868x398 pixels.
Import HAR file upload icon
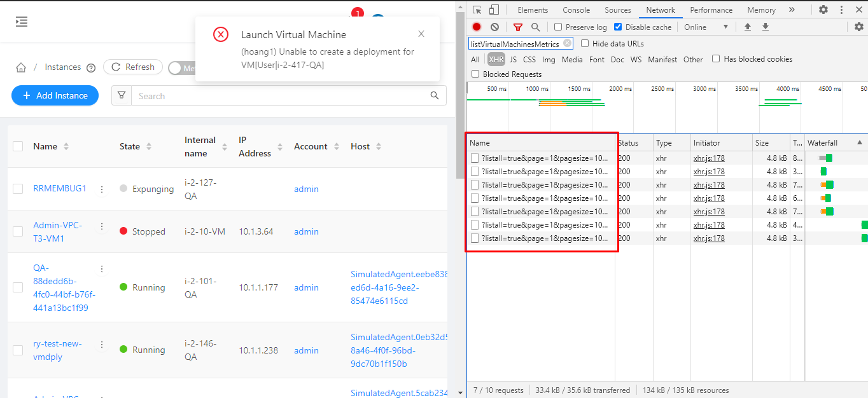pos(748,27)
